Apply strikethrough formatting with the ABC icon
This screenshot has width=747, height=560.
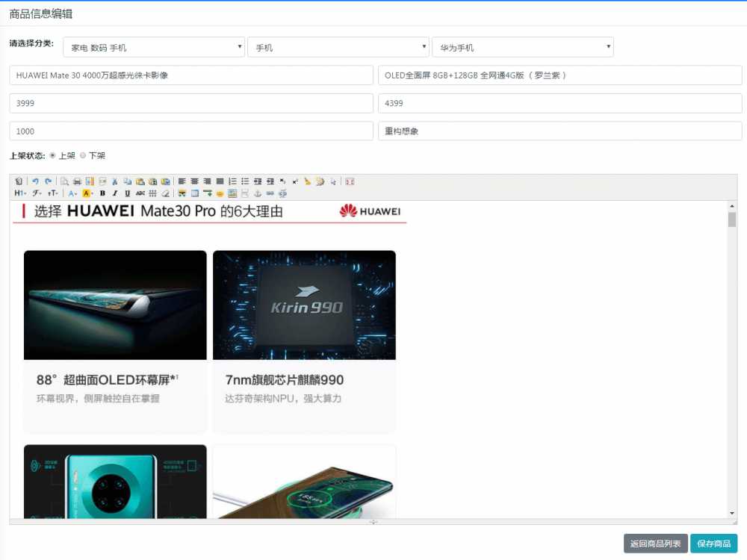point(139,193)
